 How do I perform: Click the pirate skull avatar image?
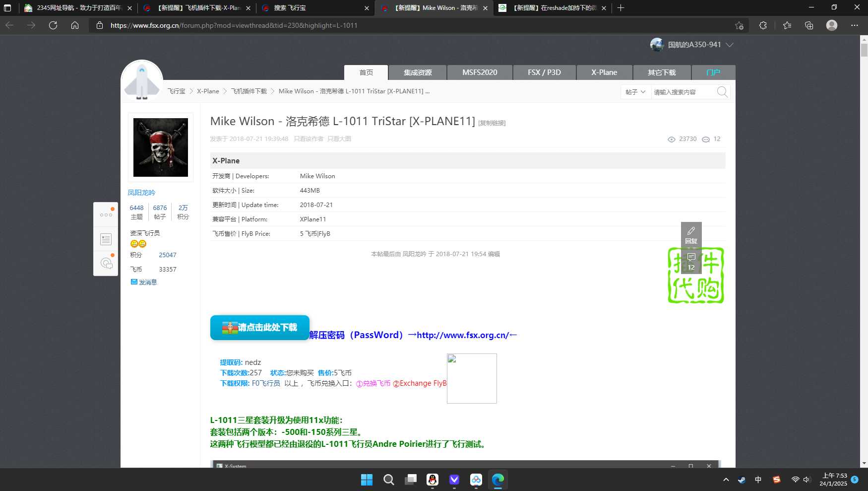pyautogui.click(x=161, y=147)
